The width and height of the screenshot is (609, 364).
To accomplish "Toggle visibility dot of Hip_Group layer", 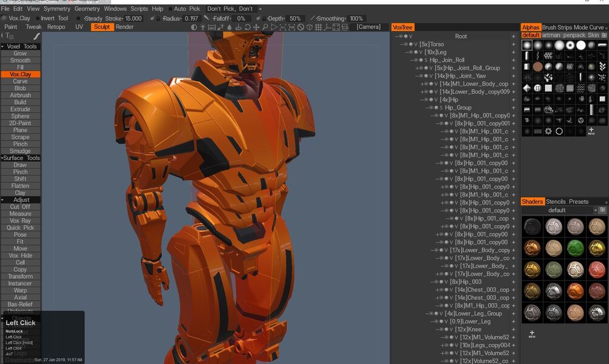I will pyautogui.click(x=436, y=107).
